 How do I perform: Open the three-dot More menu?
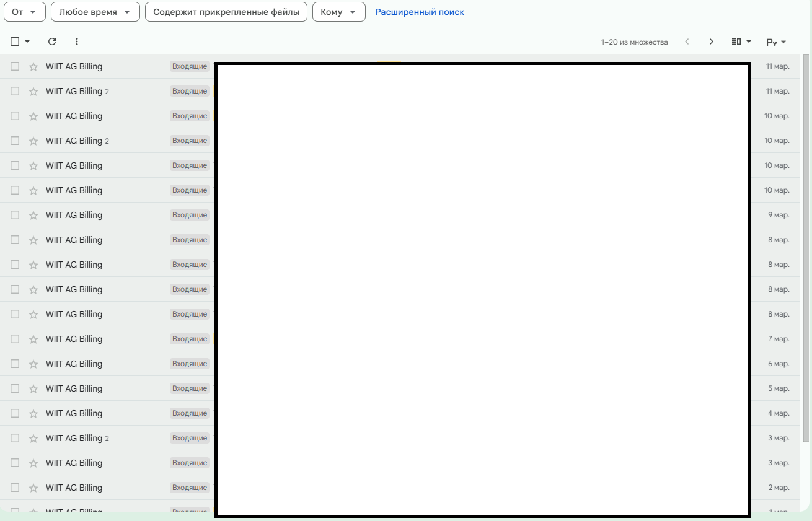[x=77, y=42]
